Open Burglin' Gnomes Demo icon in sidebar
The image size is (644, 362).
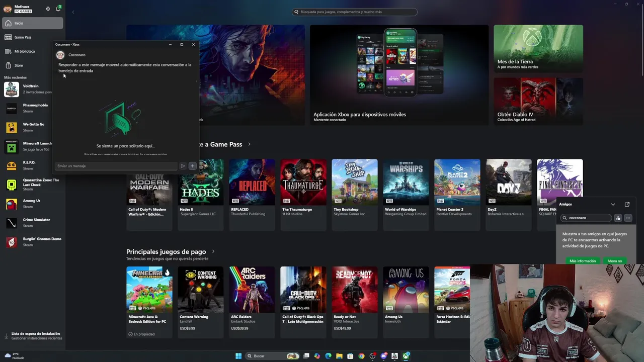[x=12, y=242]
